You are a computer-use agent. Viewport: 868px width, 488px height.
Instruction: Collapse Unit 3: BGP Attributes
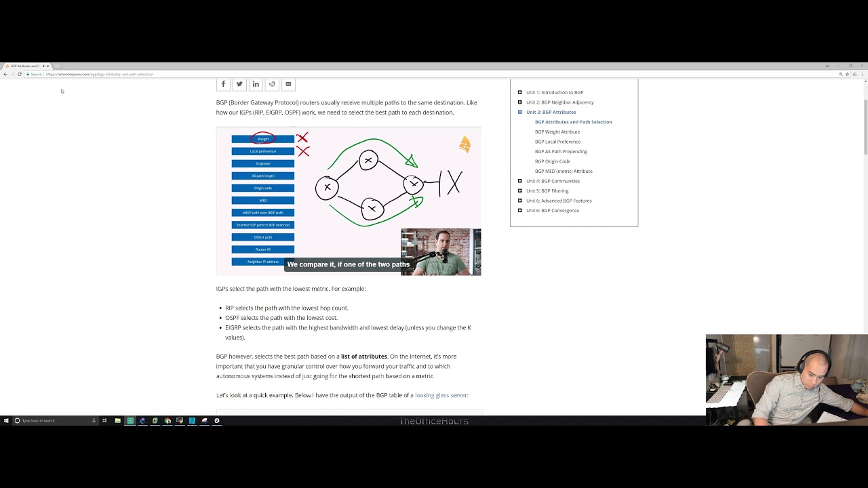(x=520, y=112)
